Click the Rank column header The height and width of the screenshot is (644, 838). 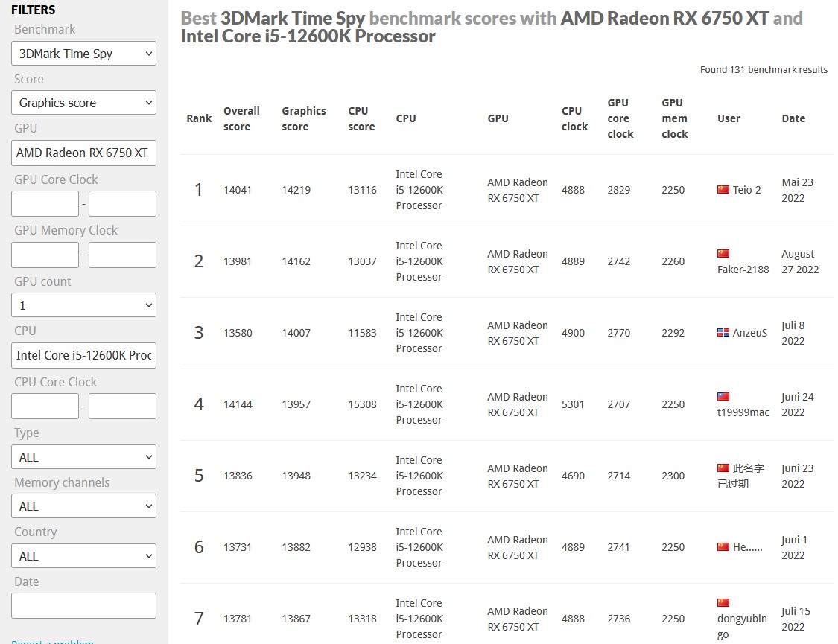(199, 118)
